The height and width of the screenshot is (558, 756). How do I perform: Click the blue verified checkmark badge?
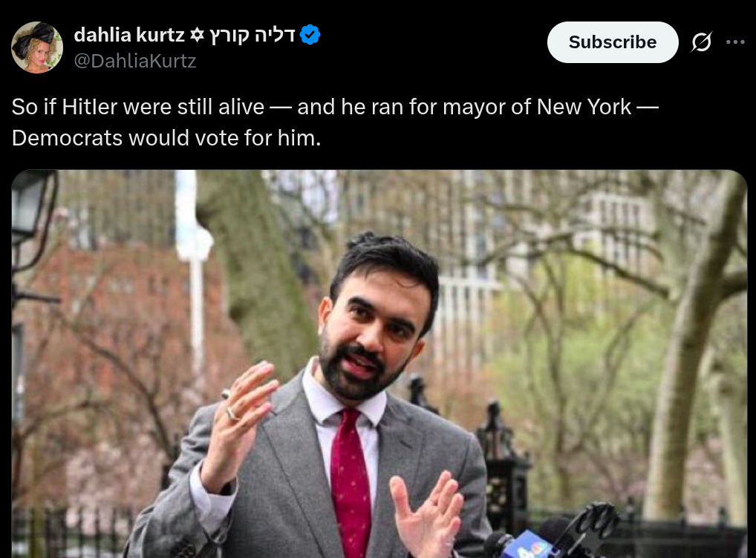point(310,35)
